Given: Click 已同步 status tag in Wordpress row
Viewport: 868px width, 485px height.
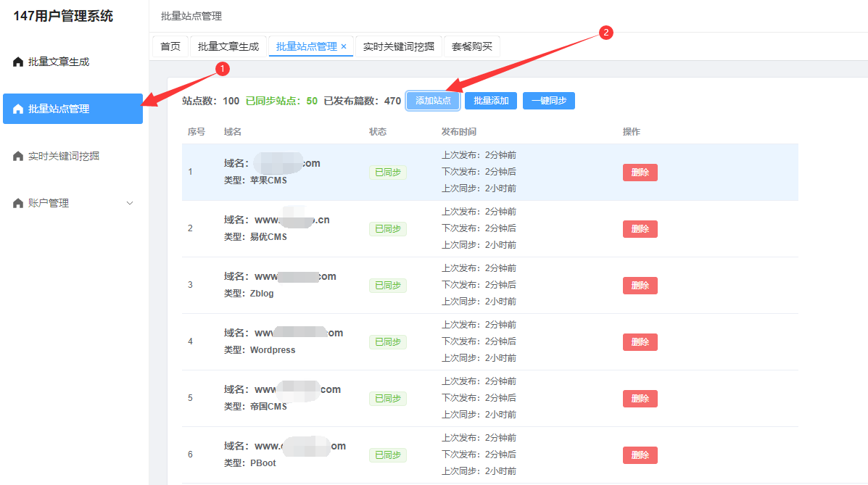Looking at the screenshot, I should (x=387, y=341).
